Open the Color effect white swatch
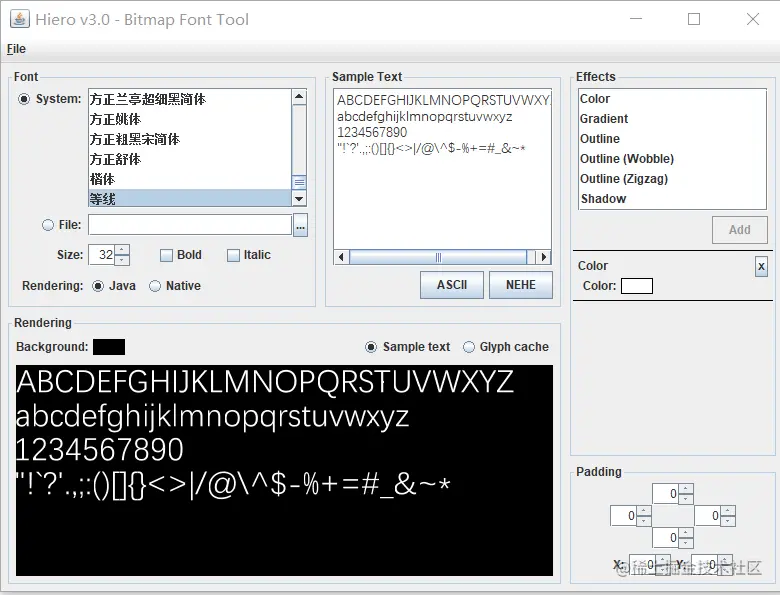The image size is (780, 595). (x=637, y=286)
